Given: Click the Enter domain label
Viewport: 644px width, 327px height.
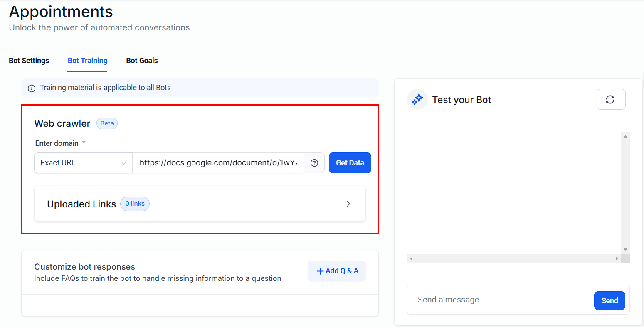Looking at the screenshot, I should pyautogui.click(x=57, y=143).
